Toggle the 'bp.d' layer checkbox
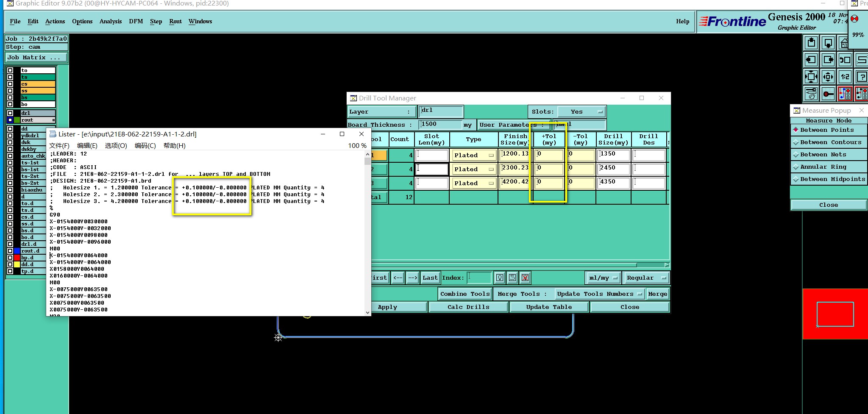The image size is (868, 414). click(x=10, y=258)
